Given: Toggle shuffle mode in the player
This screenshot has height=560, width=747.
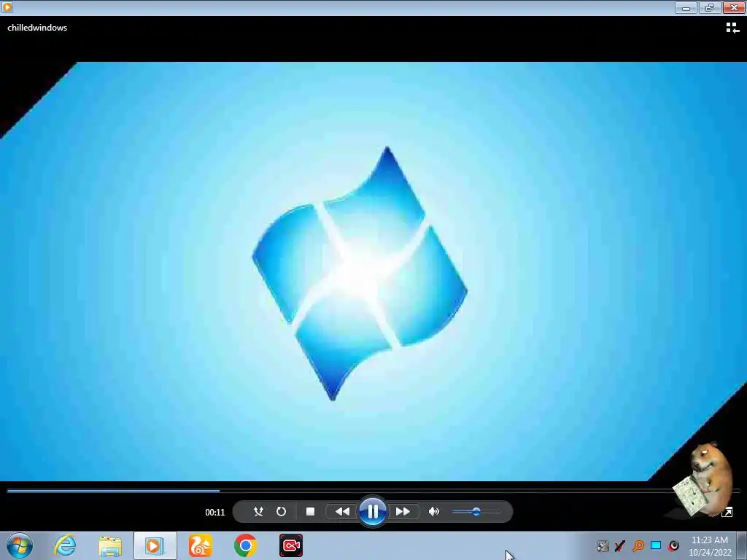Looking at the screenshot, I should (258, 511).
